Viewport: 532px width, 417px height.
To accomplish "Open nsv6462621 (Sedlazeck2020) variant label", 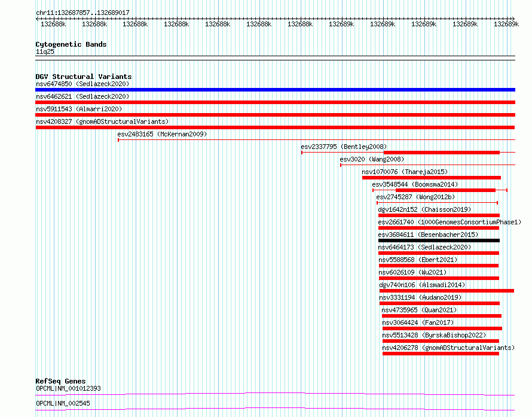I will tap(82, 96).
